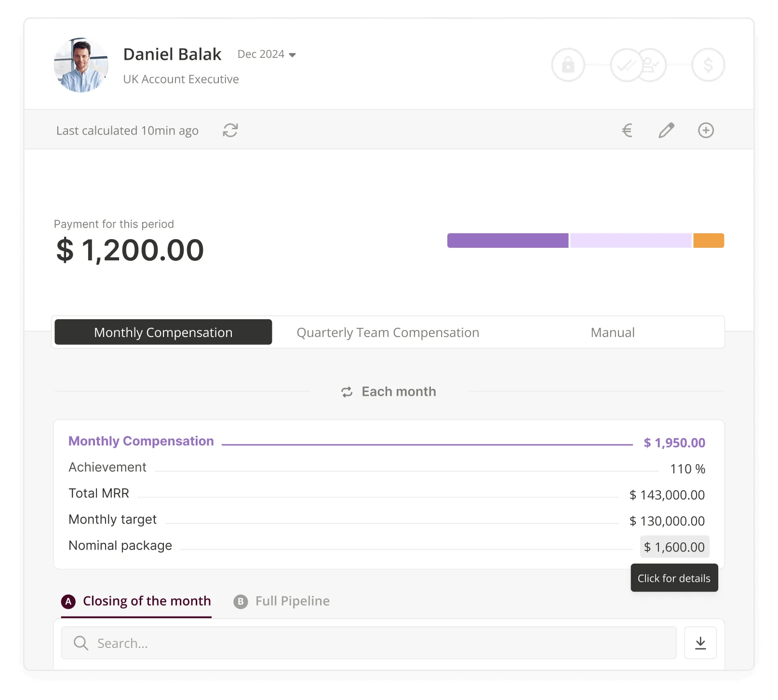Click the Nominal package row label
Image resolution: width=778 pixels, height=700 pixels.
click(x=120, y=545)
